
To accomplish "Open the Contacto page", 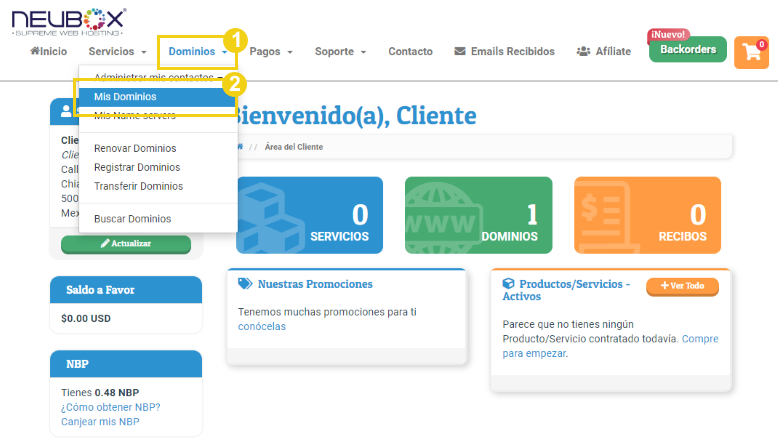I will click(x=410, y=51).
